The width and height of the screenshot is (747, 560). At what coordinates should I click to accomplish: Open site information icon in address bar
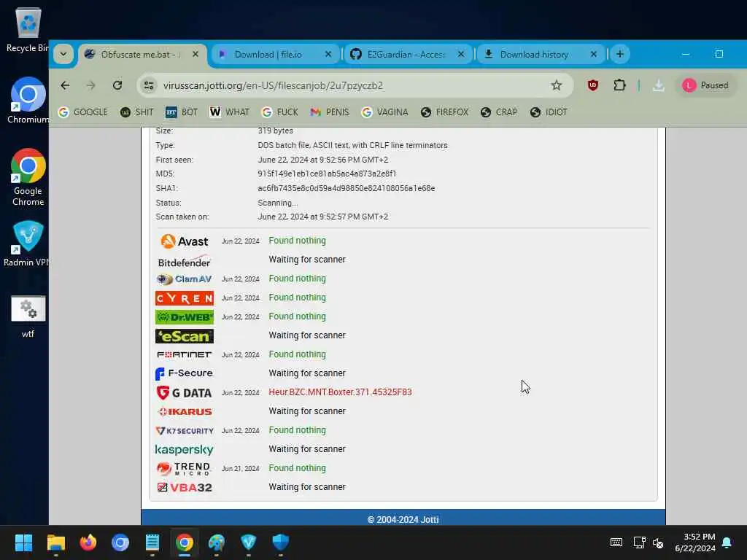pyautogui.click(x=149, y=85)
